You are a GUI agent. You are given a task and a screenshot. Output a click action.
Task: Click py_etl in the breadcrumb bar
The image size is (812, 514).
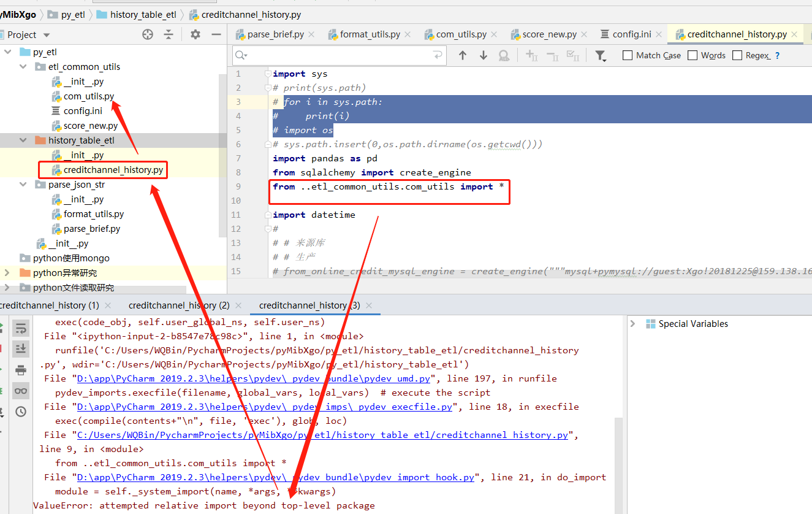(67, 14)
